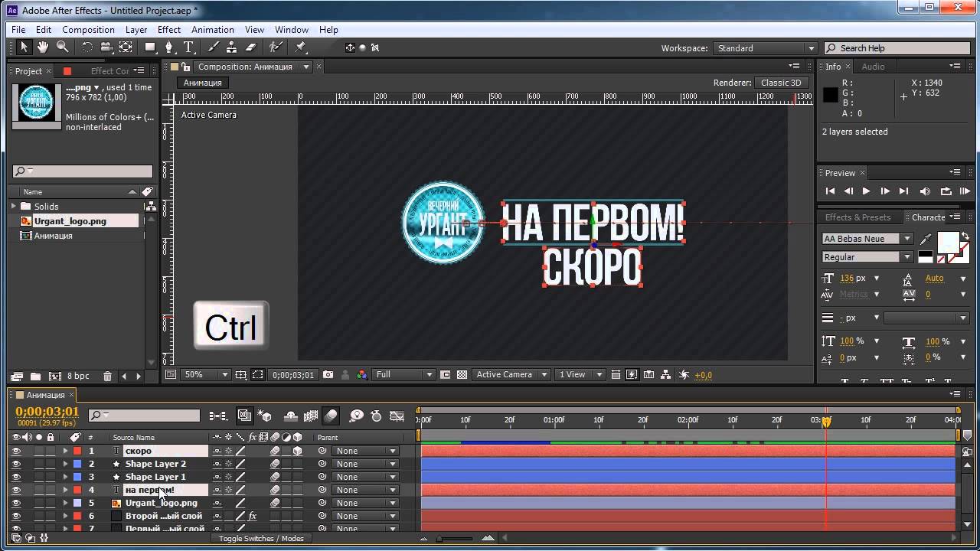The image size is (980, 551).
Task: Open composition flowchart icon in viewer
Action: 665,375
